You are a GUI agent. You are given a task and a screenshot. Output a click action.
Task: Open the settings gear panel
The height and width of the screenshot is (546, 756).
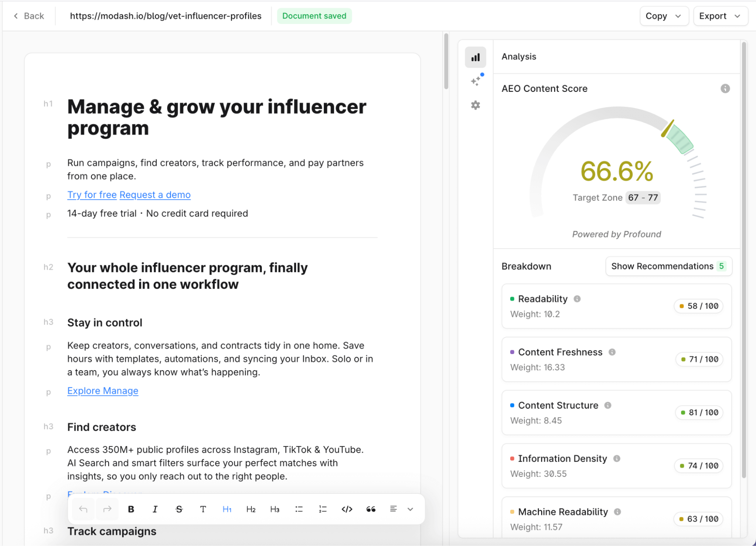pyautogui.click(x=475, y=105)
